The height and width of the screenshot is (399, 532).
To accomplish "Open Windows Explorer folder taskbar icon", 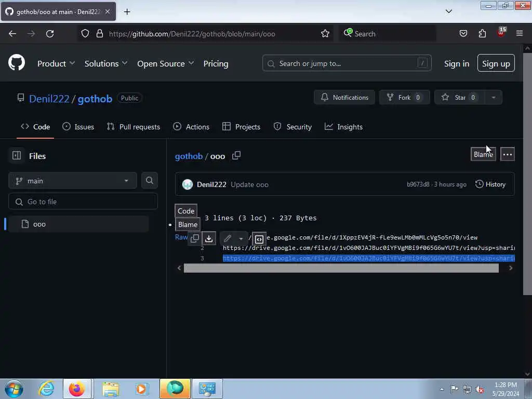I will [x=111, y=389].
